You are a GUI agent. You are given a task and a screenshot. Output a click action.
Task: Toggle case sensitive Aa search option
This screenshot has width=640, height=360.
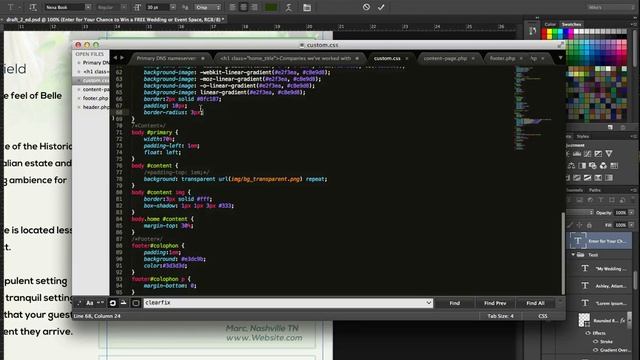(89, 303)
